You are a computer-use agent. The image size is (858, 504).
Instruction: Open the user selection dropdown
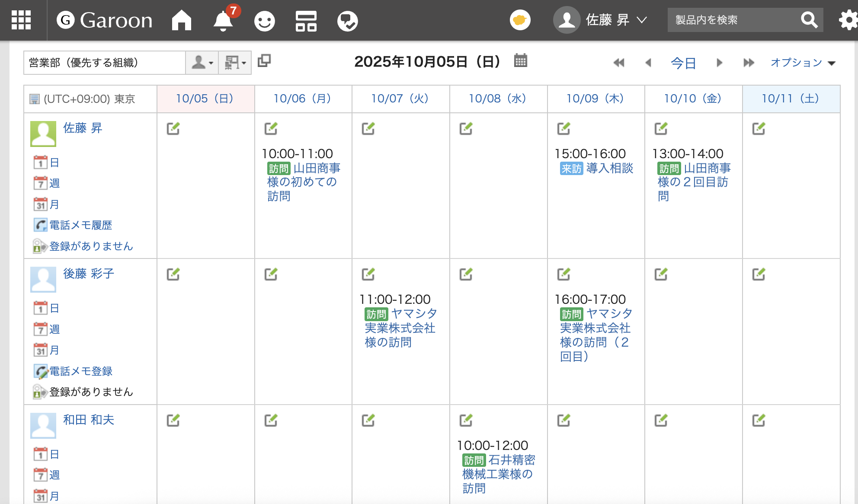click(202, 63)
